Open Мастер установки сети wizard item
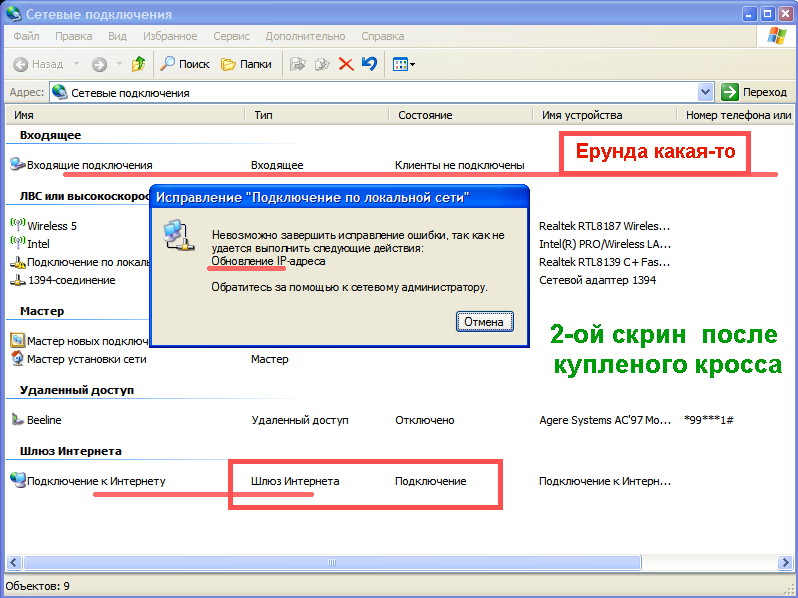Viewport: 798px width, 598px height. tap(86, 359)
